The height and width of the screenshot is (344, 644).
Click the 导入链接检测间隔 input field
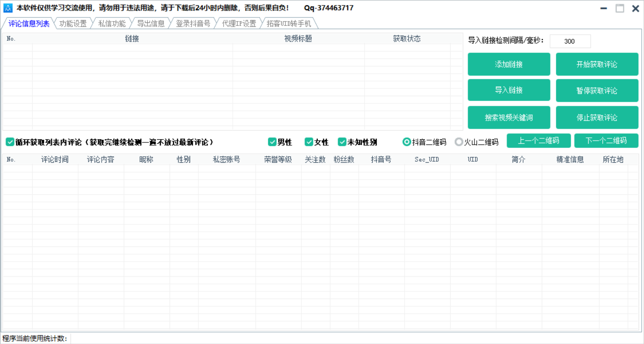coord(570,41)
